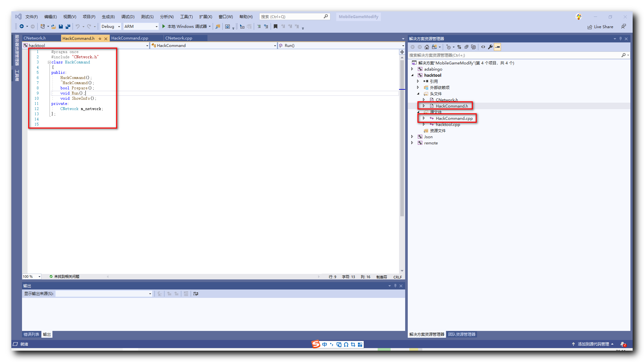Navigate backward with the toolbar back arrow
The width and height of the screenshot is (644, 362).
[x=22, y=27]
